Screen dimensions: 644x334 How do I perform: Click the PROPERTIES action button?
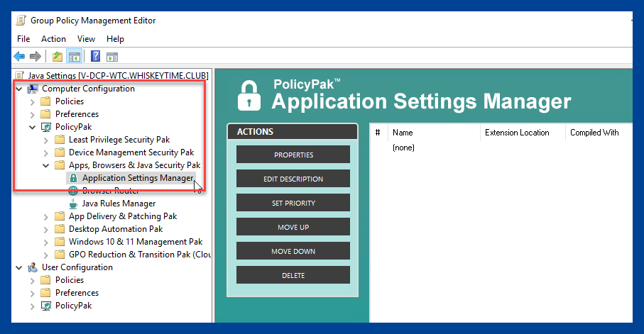click(293, 155)
